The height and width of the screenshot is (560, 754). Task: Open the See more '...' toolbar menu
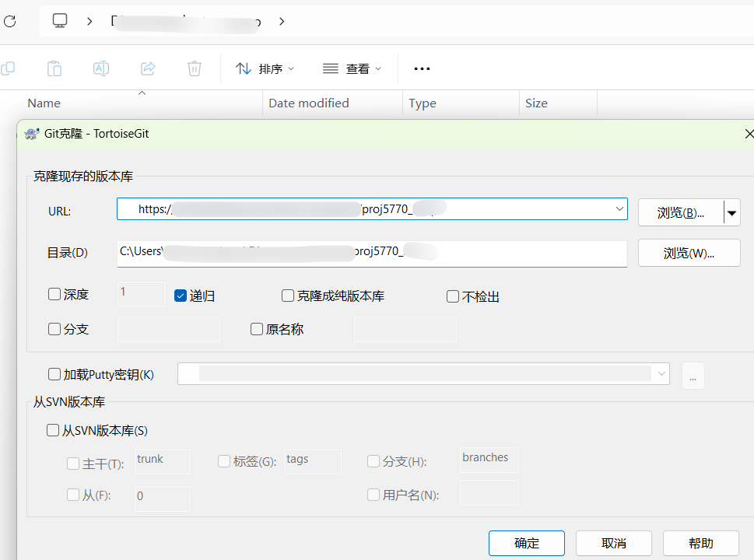(422, 68)
